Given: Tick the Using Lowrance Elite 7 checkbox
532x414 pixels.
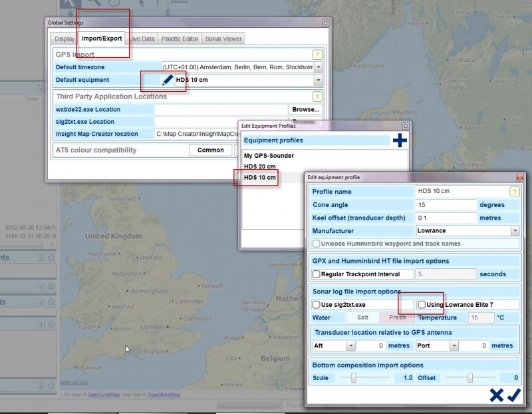Looking at the screenshot, I should pyautogui.click(x=422, y=304).
